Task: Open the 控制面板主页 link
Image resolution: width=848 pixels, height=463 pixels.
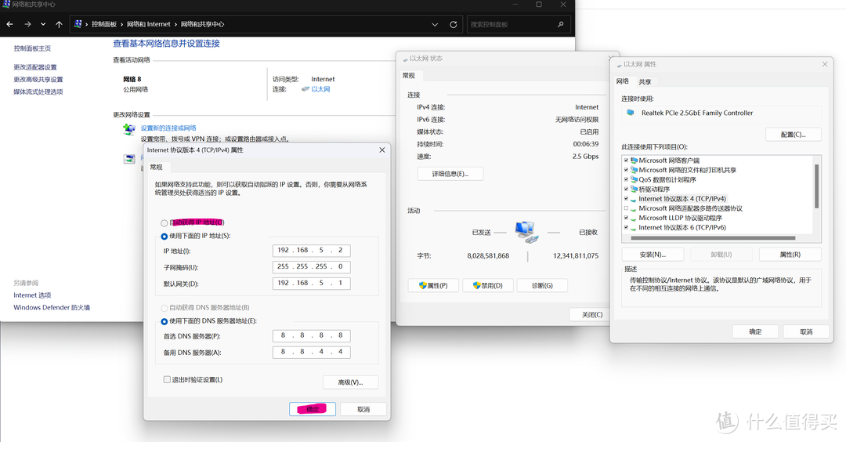Action: tap(32, 48)
